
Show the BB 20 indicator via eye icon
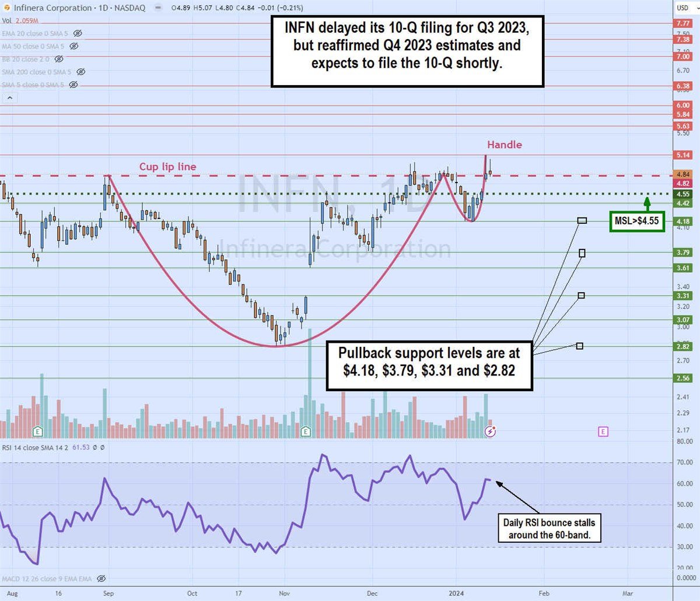tap(58, 59)
